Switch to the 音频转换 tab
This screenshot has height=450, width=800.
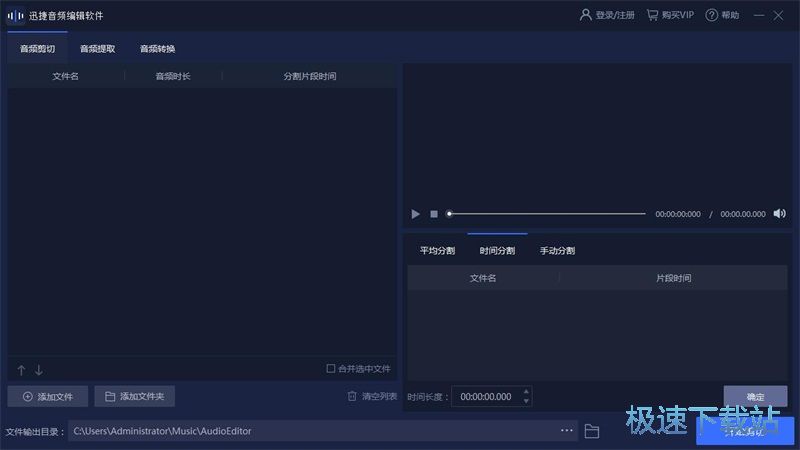(157, 48)
